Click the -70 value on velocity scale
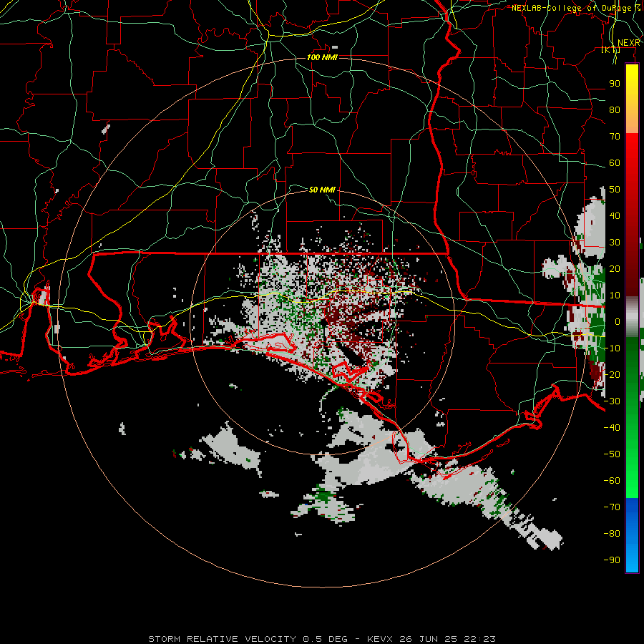 (x=612, y=507)
